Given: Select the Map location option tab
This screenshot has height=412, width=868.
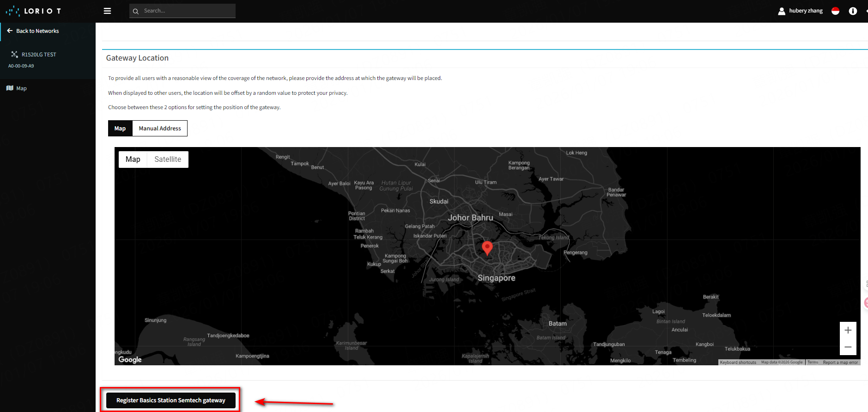Looking at the screenshot, I should 120,129.
